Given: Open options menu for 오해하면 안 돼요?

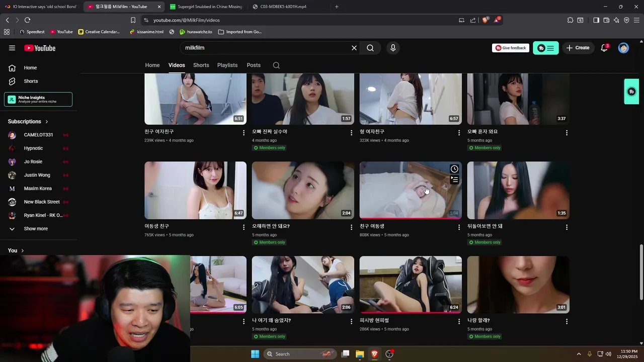Looking at the screenshot, I should pos(351,227).
